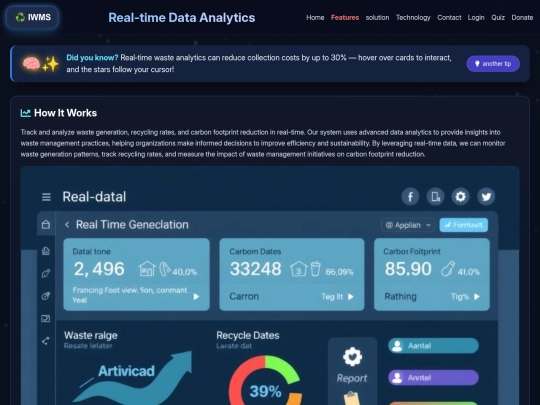Click the Carron label
The image size is (540, 405).
[x=244, y=297]
